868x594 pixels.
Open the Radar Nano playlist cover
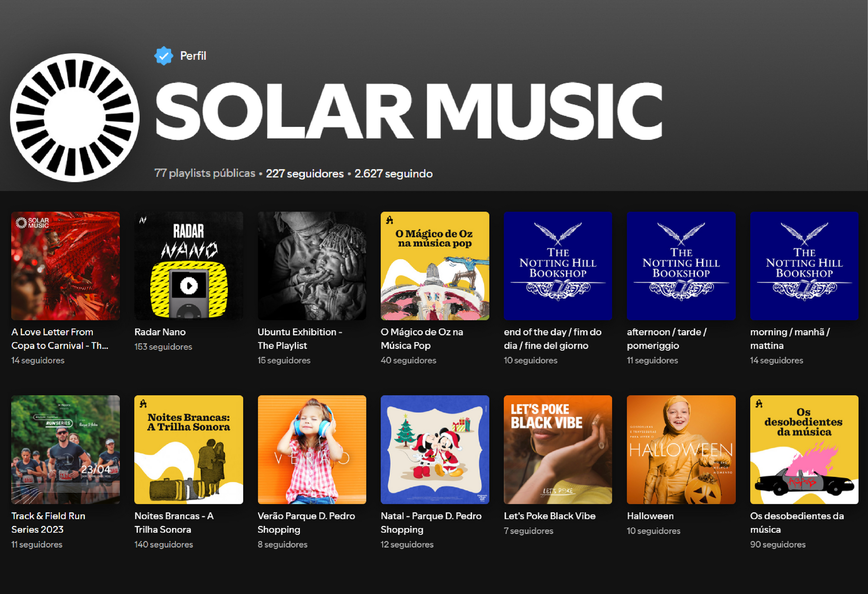[189, 266]
